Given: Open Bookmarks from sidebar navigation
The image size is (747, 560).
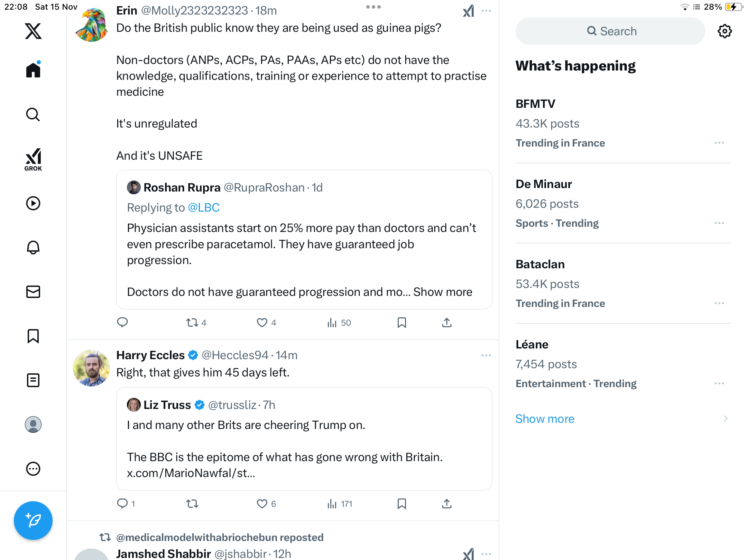Looking at the screenshot, I should [33, 336].
